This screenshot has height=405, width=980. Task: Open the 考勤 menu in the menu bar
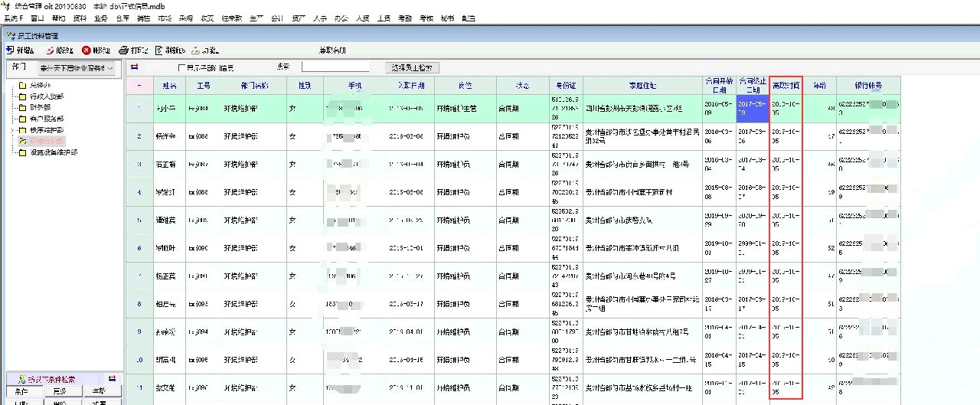point(405,18)
